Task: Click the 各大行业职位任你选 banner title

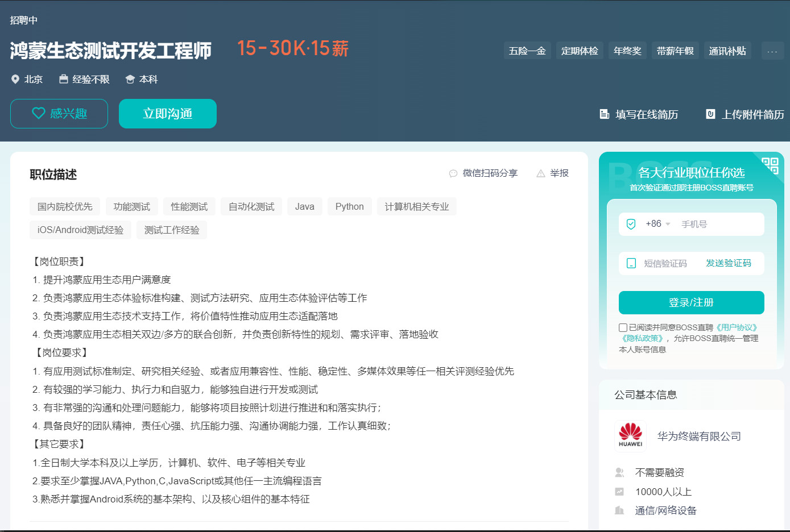Action: [692, 172]
